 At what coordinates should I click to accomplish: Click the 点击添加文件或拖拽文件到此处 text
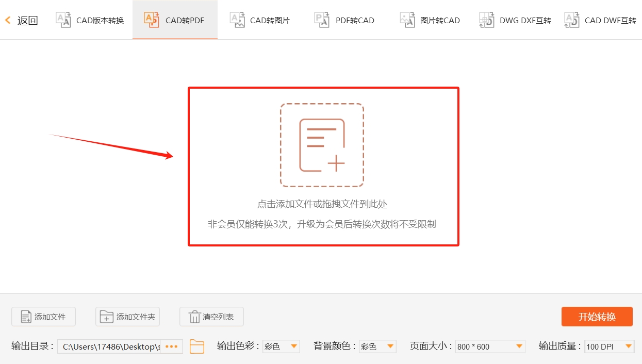pos(322,204)
